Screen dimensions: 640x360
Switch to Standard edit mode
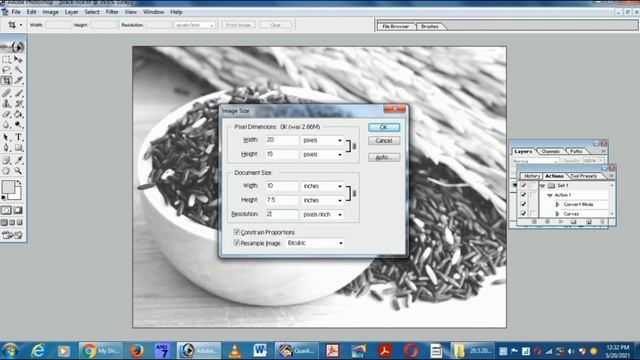point(6,210)
